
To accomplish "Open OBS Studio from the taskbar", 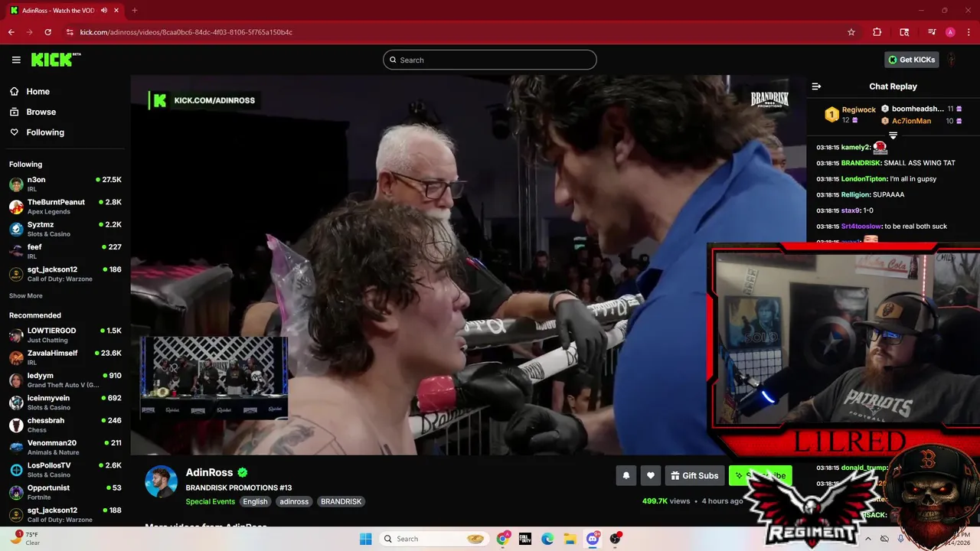I will (x=615, y=539).
